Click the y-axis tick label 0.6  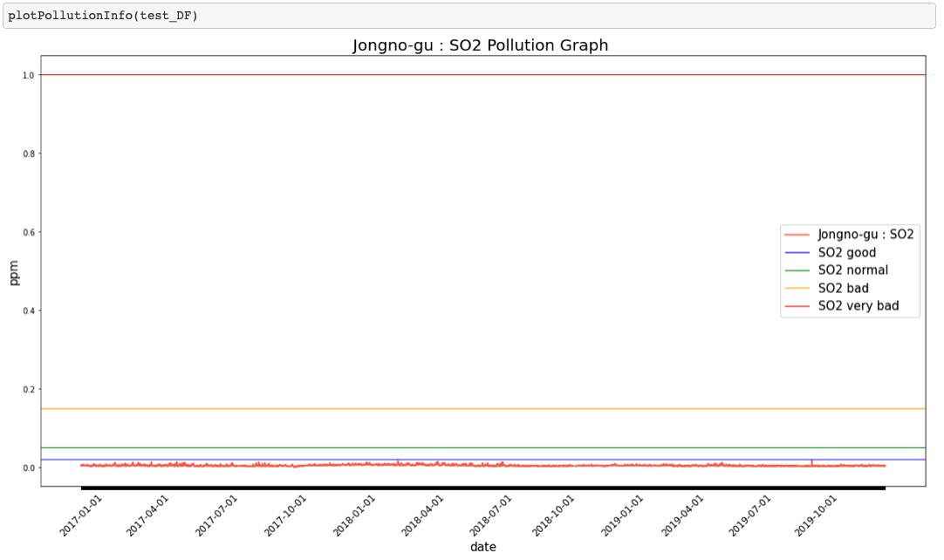(28, 232)
